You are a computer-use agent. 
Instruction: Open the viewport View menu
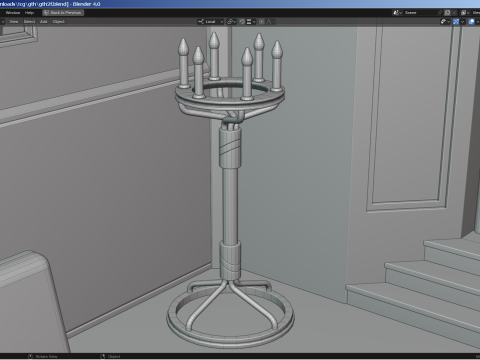[x=14, y=22]
